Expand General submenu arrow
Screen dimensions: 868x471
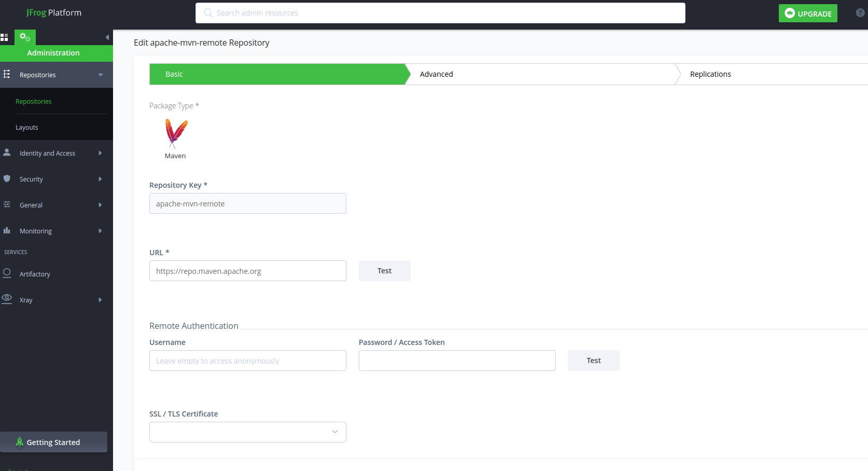(x=100, y=205)
